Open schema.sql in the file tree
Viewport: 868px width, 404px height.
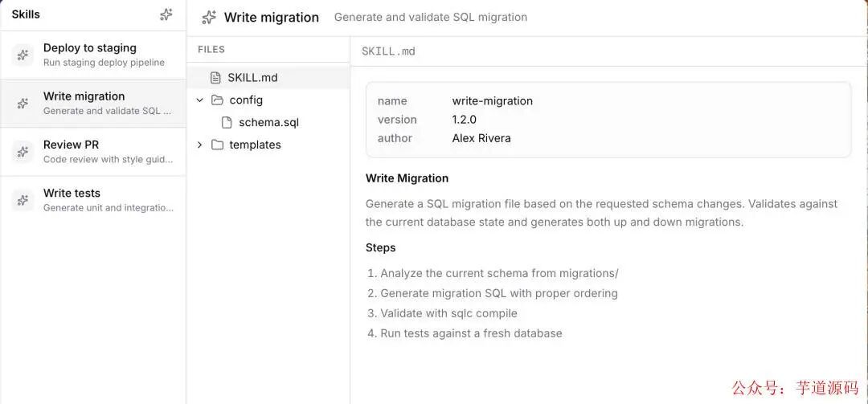(x=268, y=122)
